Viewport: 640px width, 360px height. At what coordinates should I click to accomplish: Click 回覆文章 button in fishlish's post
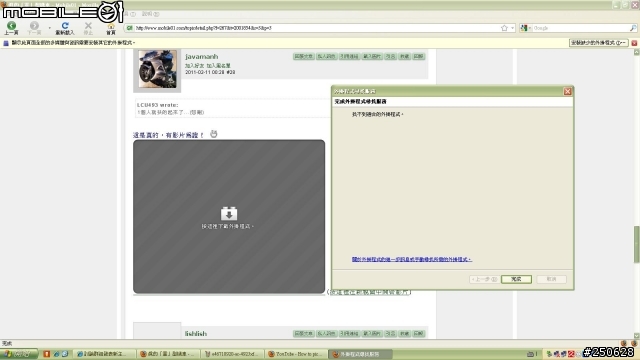tap(303, 333)
